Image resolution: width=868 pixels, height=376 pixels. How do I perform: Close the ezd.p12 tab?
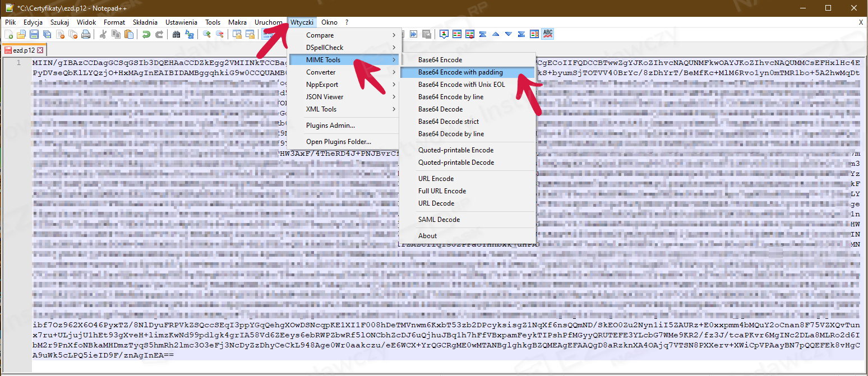[40, 50]
